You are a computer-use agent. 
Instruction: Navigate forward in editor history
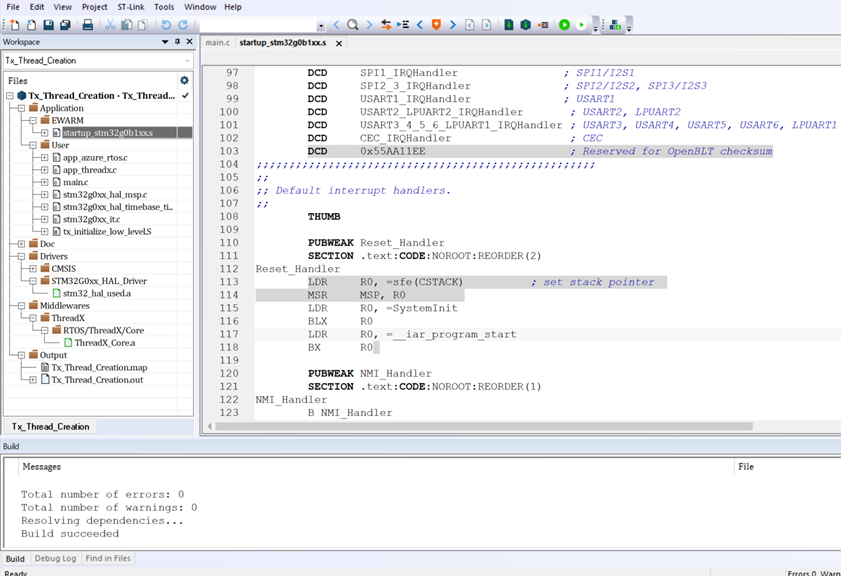coord(487,25)
